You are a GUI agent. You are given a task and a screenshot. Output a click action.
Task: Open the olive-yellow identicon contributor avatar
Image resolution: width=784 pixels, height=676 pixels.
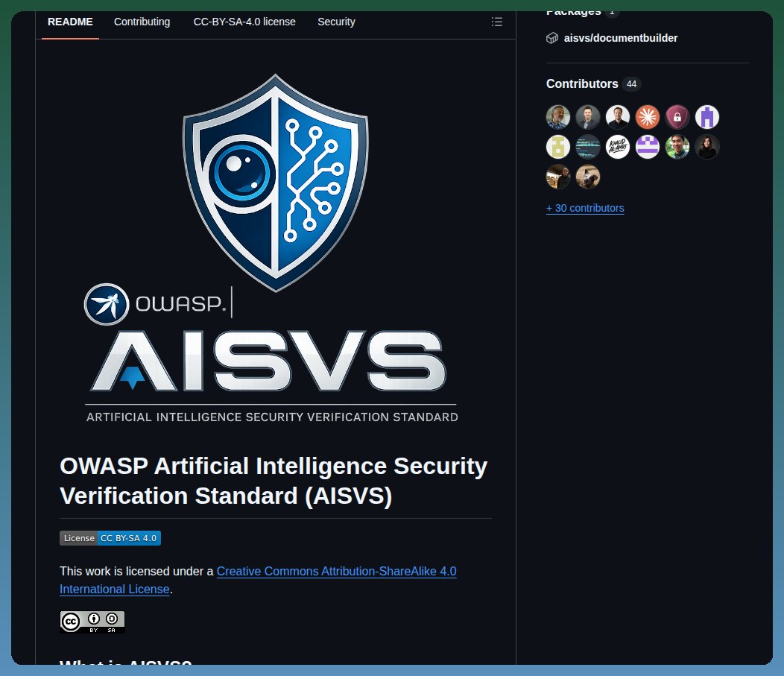[558, 147]
